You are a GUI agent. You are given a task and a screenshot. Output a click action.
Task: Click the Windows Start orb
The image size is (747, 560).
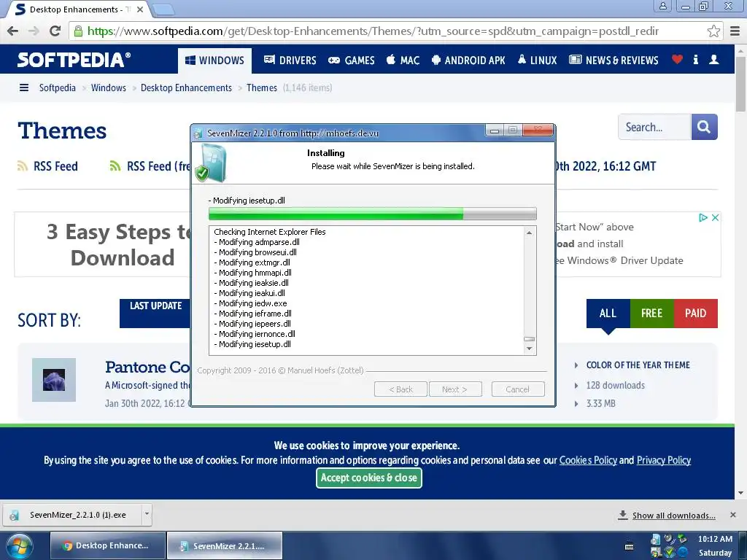point(20,545)
